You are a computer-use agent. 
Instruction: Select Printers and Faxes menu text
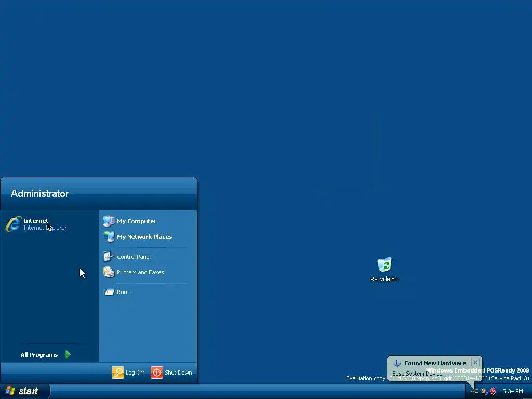140,272
